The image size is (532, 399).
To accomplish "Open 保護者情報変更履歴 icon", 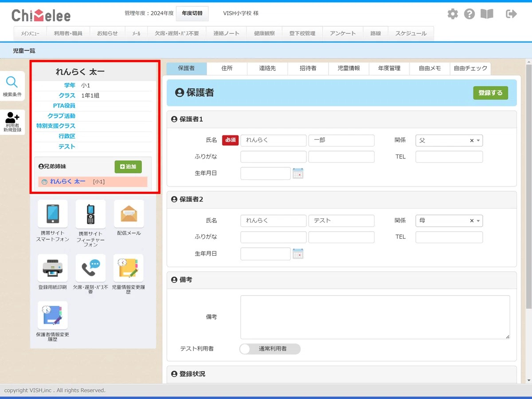I will [53, 316].
